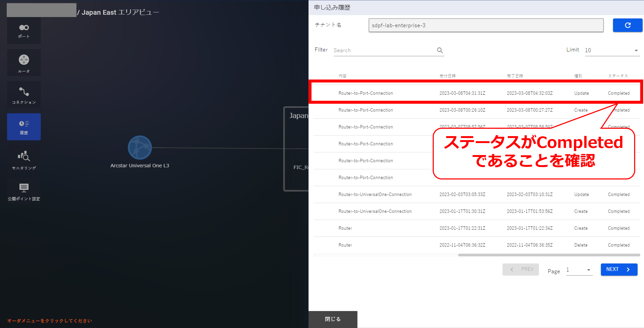Close the panel with 閉じる button

(x=333, y=319)
